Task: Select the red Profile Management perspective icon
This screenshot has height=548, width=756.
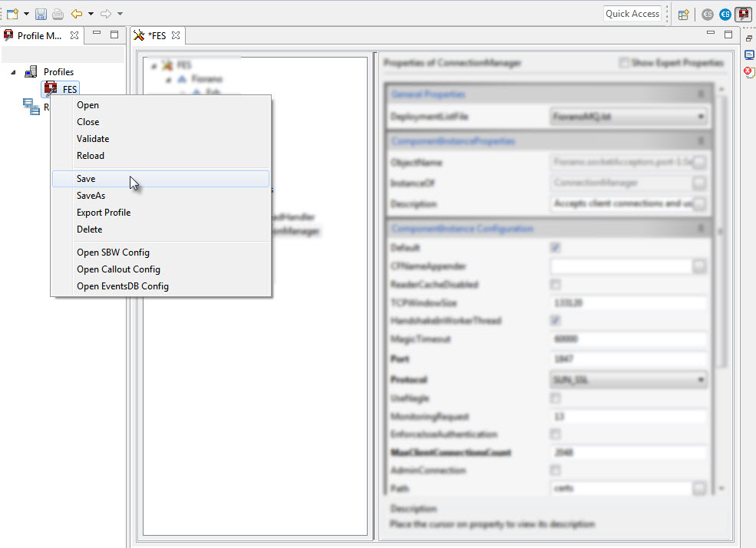Action: (x=743, y=15)
